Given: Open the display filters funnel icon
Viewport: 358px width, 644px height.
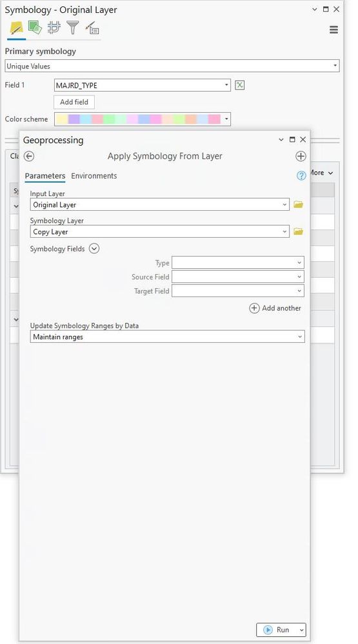Looking at the screenshot, I should (x=73, y=28).
